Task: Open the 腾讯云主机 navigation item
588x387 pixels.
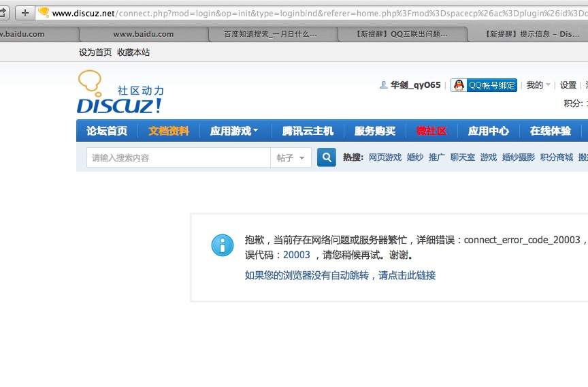Action: pos(308,131)
